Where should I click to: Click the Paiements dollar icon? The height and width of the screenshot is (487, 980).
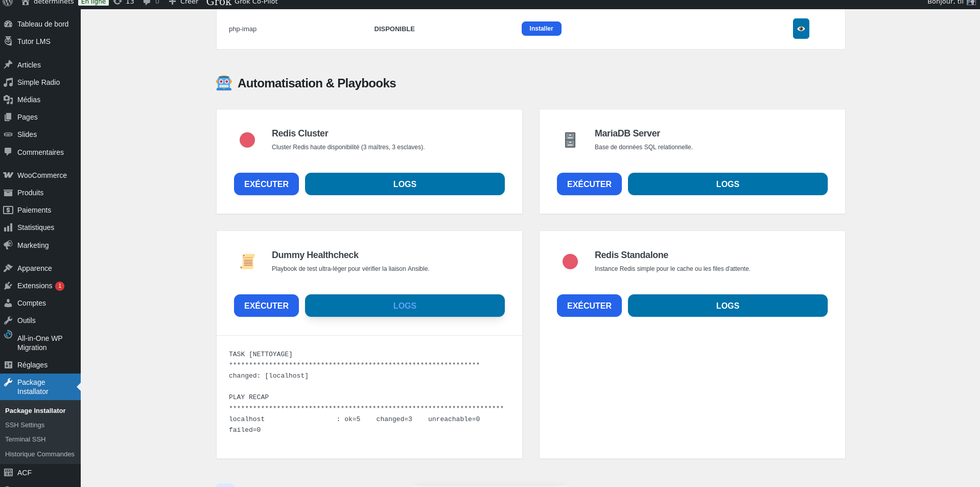(8, 210)
